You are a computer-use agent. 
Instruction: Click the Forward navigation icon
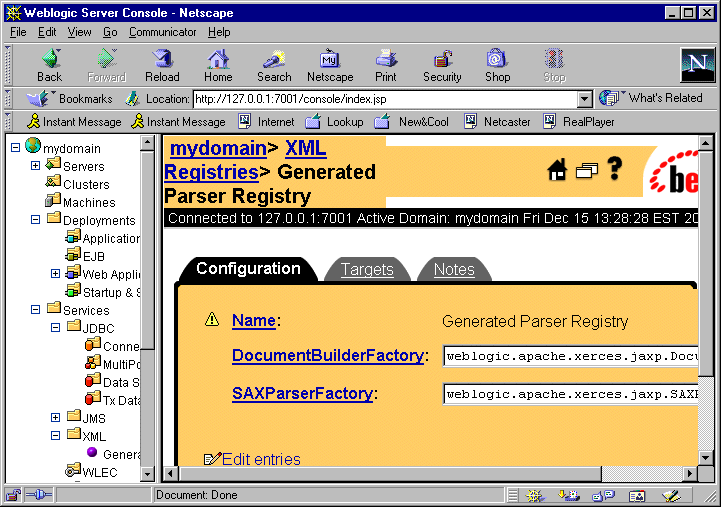[107, 59]
